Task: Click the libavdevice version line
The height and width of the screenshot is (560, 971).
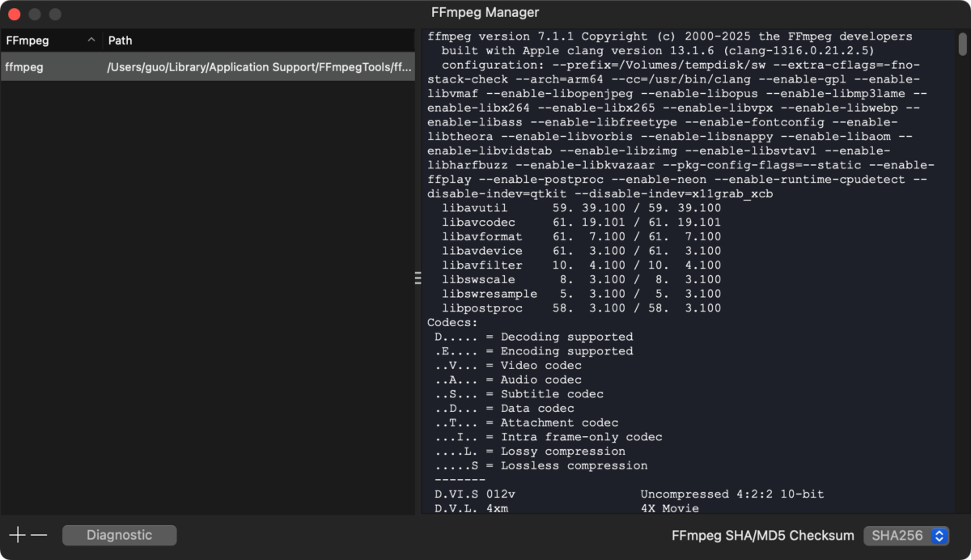Action: tap(582, 252)
